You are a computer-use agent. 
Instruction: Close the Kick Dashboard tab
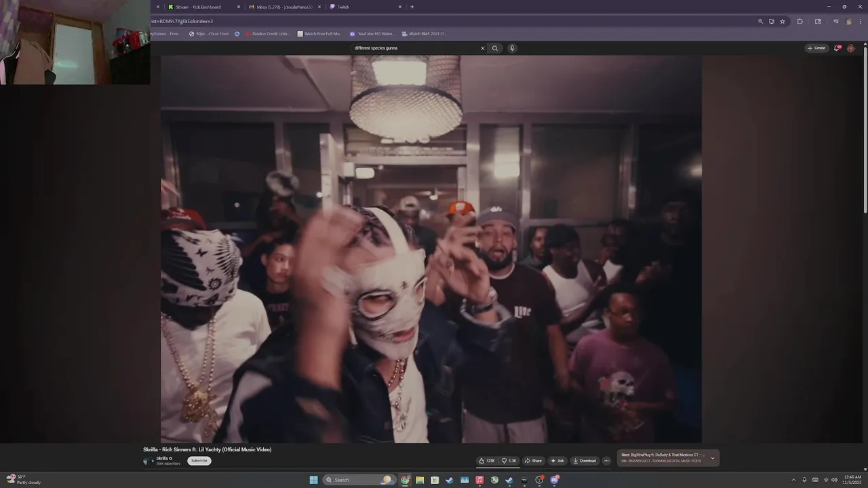pos(239,7)
